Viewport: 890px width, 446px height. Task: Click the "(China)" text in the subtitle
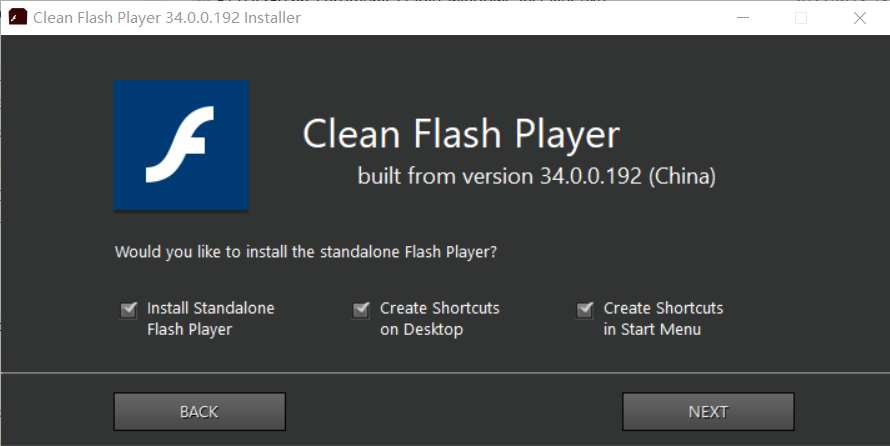(682, 177)
